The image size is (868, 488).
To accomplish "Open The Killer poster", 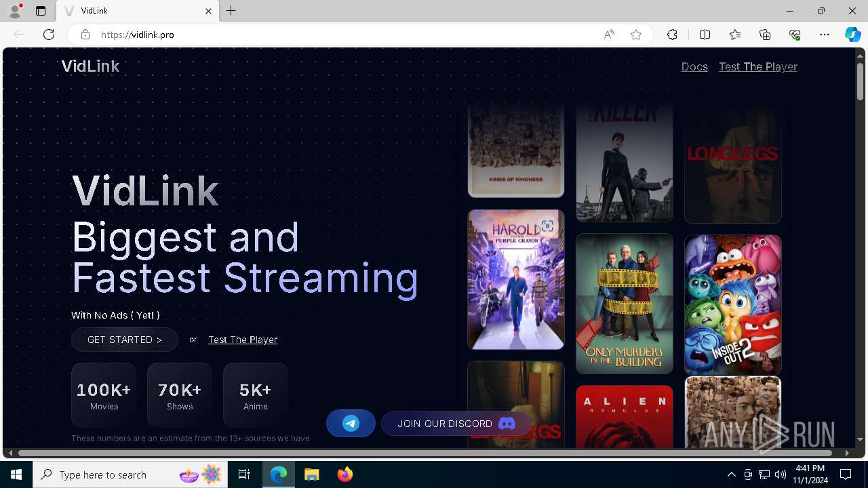I will click(x=625, y=163).
